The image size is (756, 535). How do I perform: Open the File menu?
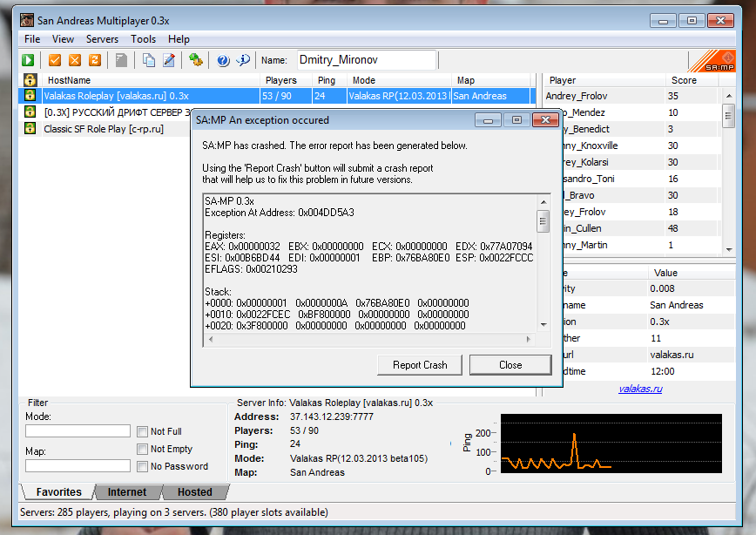32,39
